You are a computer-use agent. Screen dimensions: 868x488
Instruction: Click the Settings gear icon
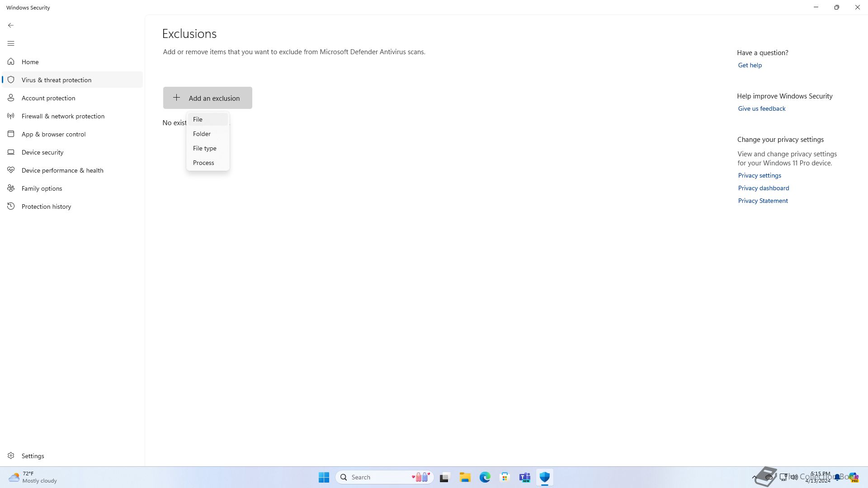point(11,455)
